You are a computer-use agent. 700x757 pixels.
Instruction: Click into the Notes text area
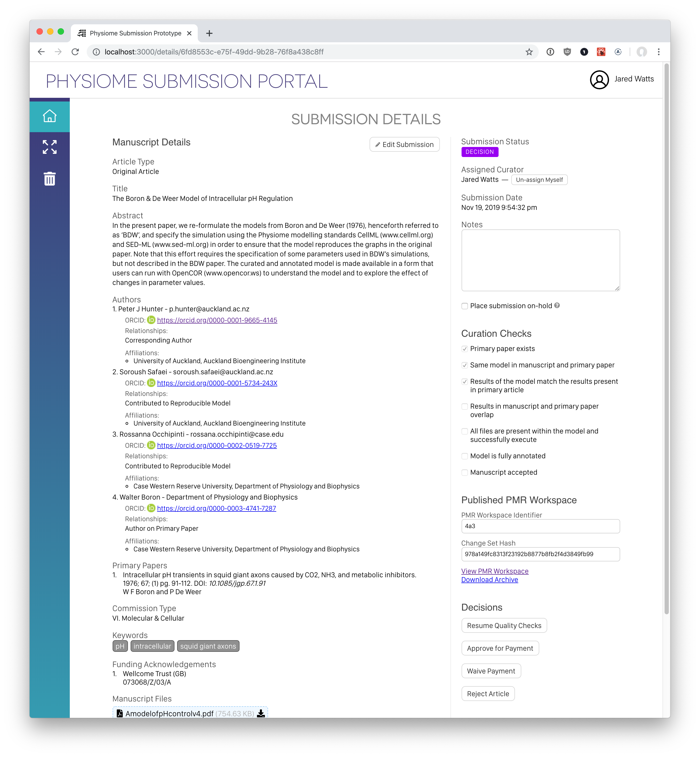[541, 260]
